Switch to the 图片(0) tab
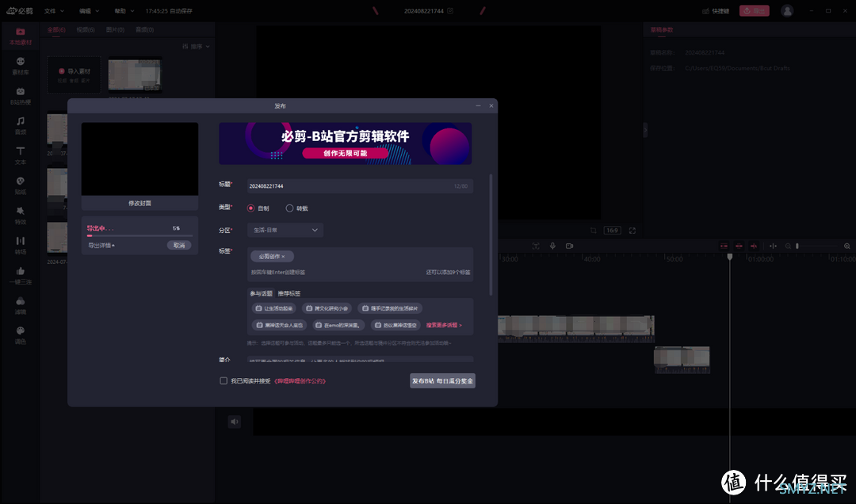Screen dimensions: 856x504 click(x=115, y=29)
